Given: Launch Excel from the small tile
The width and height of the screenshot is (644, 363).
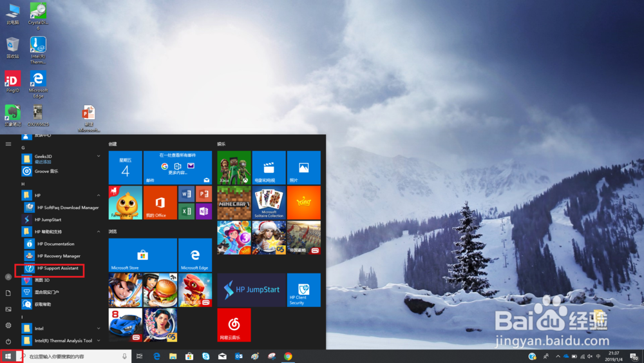Looking at the screenshot, I should pos(187,211).
